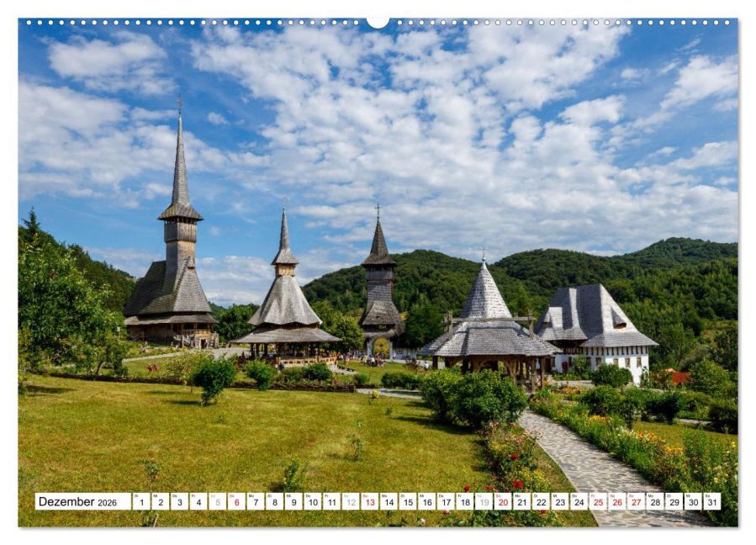Select the greyed Saturday cell 5
Image resolution: width=756 pixels, height=545 pixels.
(x=218, y=501)
